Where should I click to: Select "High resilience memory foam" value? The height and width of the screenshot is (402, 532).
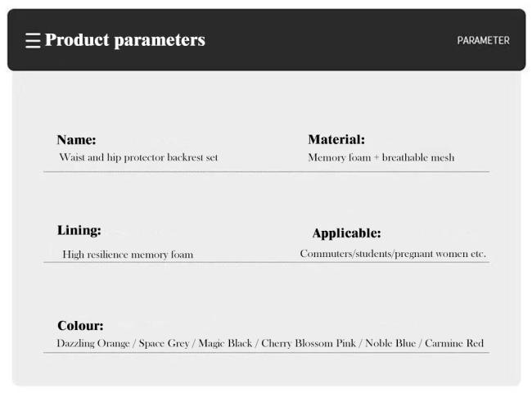click(x=128, y=255)
